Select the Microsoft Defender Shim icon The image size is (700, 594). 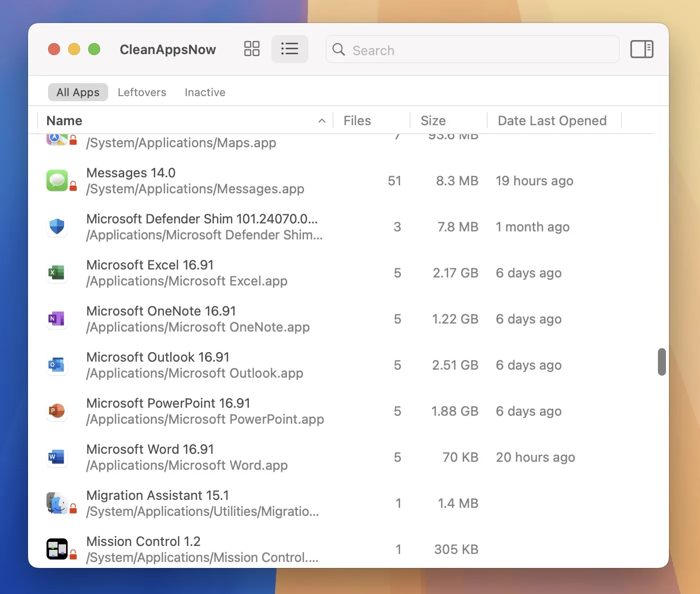(x=57, y=226)
